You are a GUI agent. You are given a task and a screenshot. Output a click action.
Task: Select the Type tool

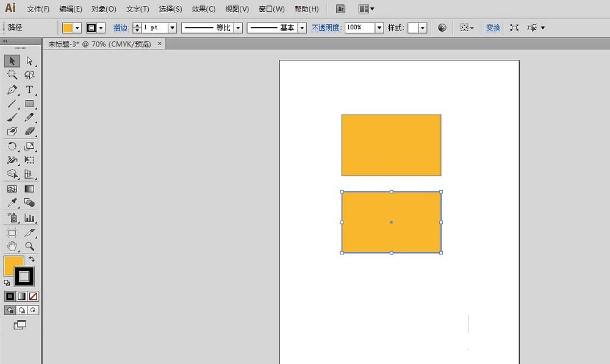click(29, 90)
